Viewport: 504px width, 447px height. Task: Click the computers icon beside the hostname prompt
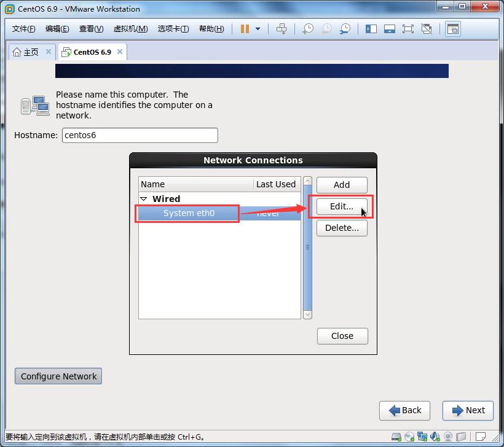(x=35, y=106)
